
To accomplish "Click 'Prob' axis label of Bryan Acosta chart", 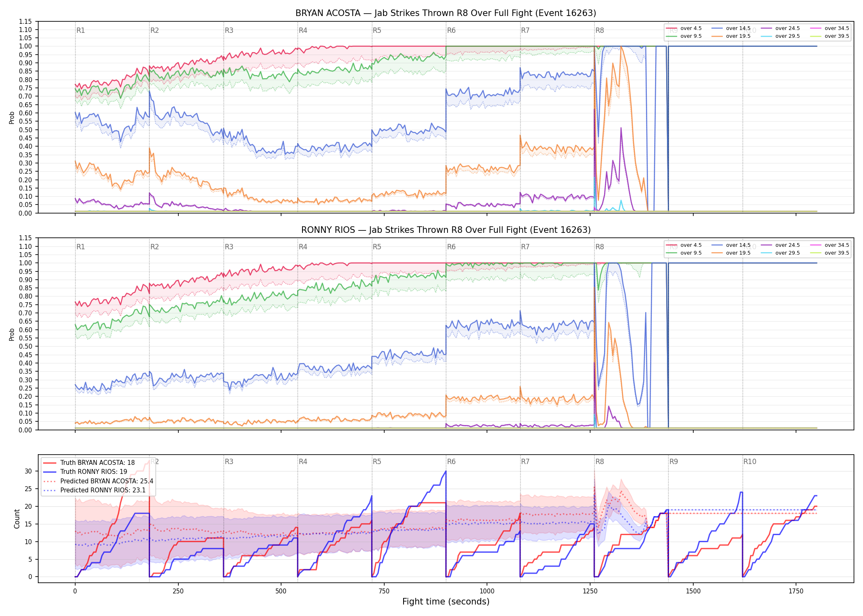I will (x=12, y=117).
